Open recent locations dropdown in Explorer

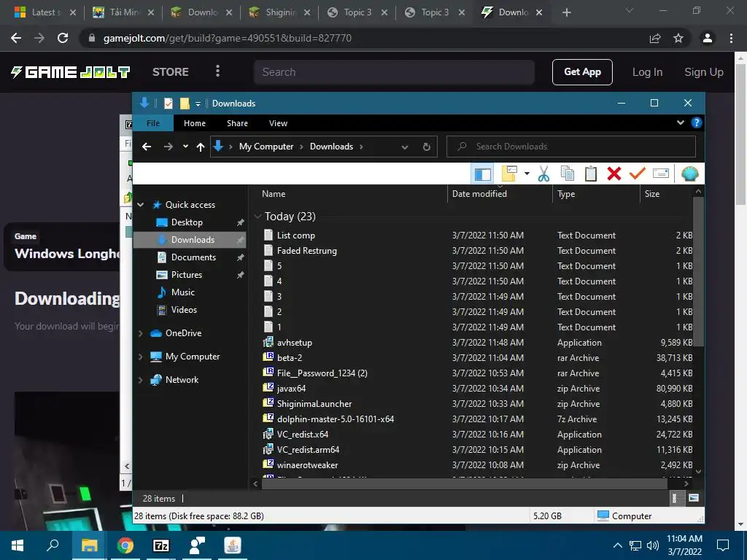tap(185, 147)
